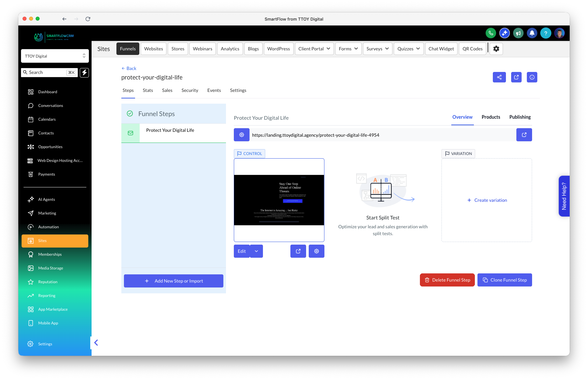Image resolution: width=588 pixels, height=380 pixels.
Task: Select the Control page preview thumbnail
Action: pyautogui.click(x=279, y=200)
